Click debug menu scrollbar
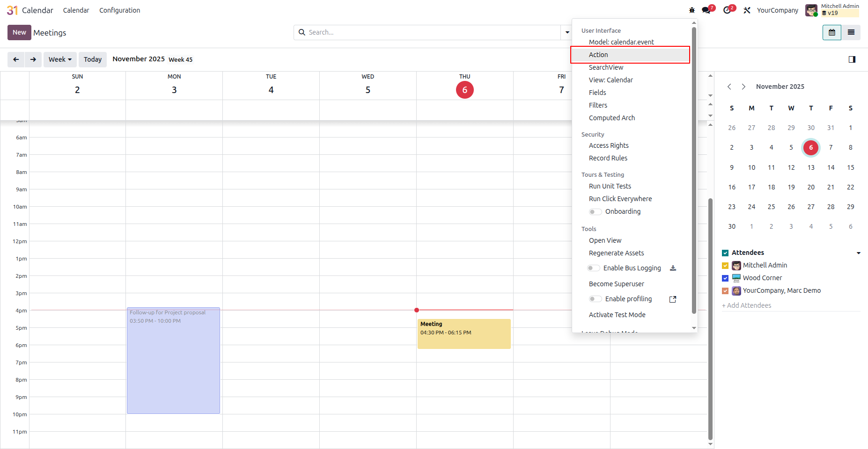 694,171
